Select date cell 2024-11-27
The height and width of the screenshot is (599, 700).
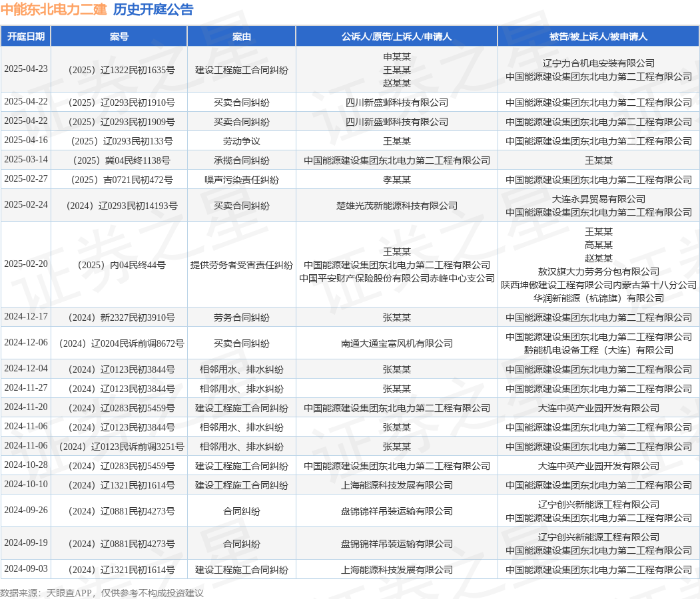pos(26,387)
